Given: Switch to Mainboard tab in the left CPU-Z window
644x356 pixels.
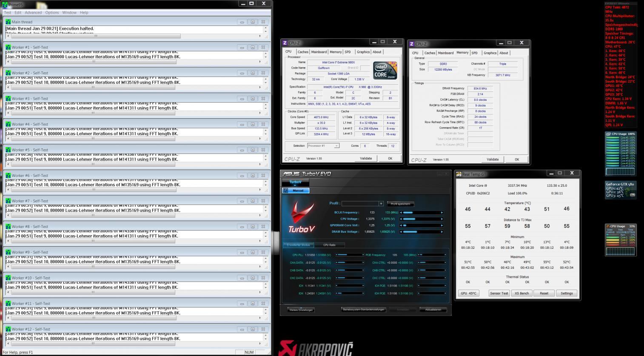Looking at the screenshot, I should click(319, 52).
